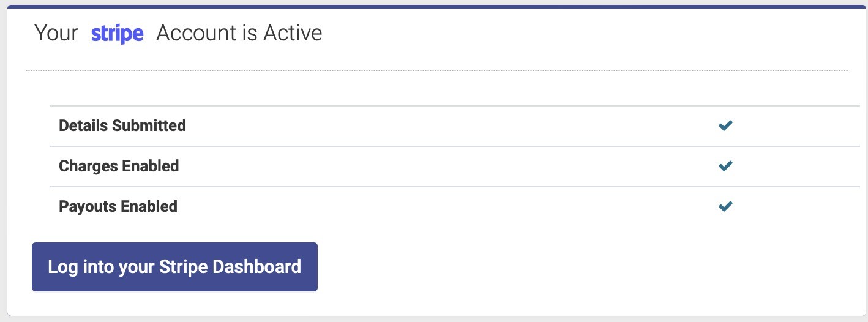The width and height of the screenshot is (868, 322).
Task: Click the "Account is Active" heading text
Action: point(239,33)
